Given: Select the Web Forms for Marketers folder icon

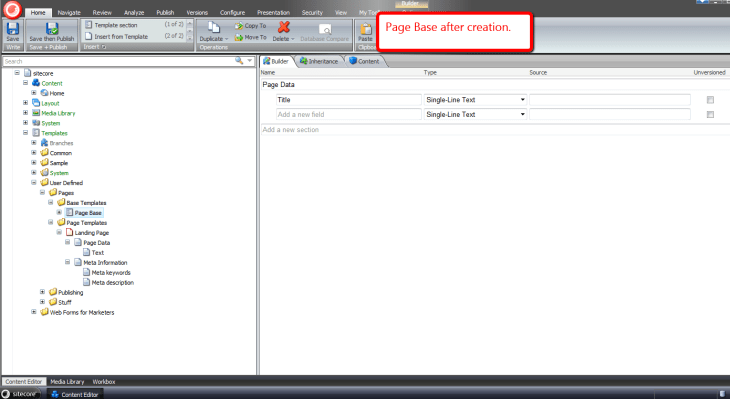Looking at the screenshot, I should 44,312.
